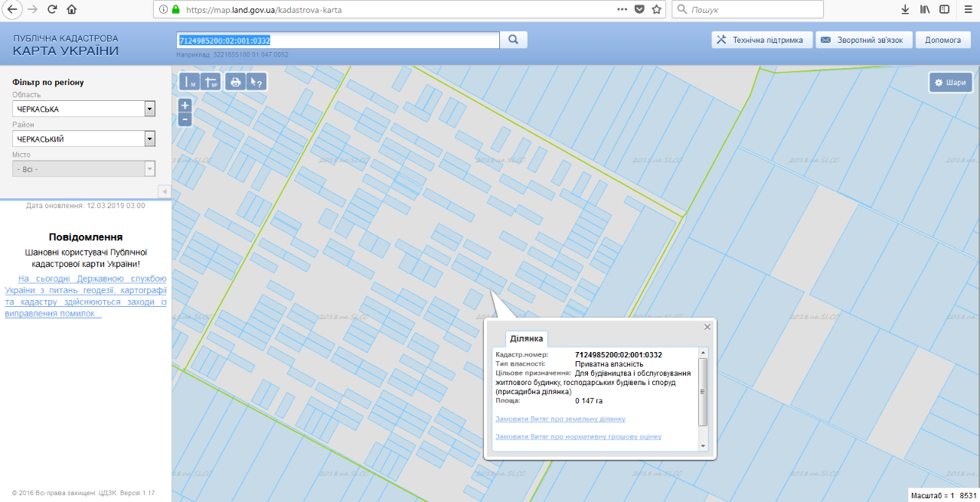Open the message link about geodesy service
Image resolution: width=980 pixels, height=502 pixels.
pyautogui.click(x=86, y=296)
